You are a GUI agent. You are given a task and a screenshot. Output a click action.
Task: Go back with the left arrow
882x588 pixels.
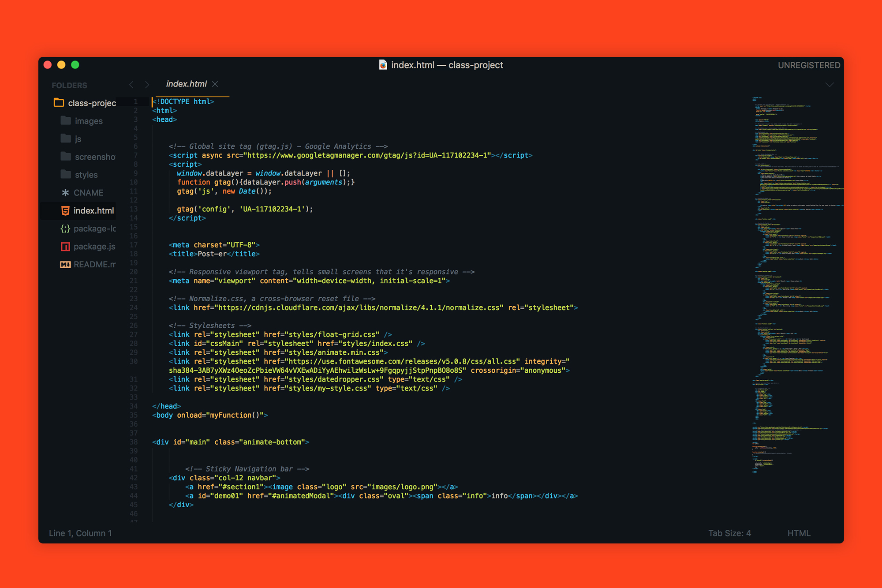(131, 84)
